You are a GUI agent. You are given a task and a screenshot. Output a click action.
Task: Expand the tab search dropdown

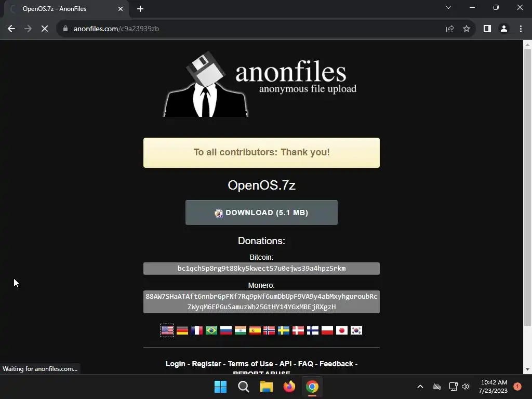pyautogui.click(x=448, y=7)
